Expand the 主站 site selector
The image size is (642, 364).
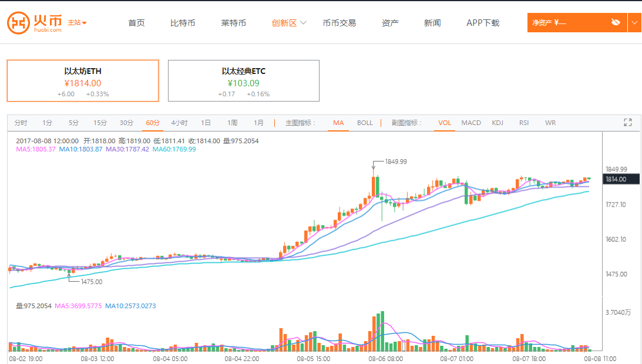(78, 23)
